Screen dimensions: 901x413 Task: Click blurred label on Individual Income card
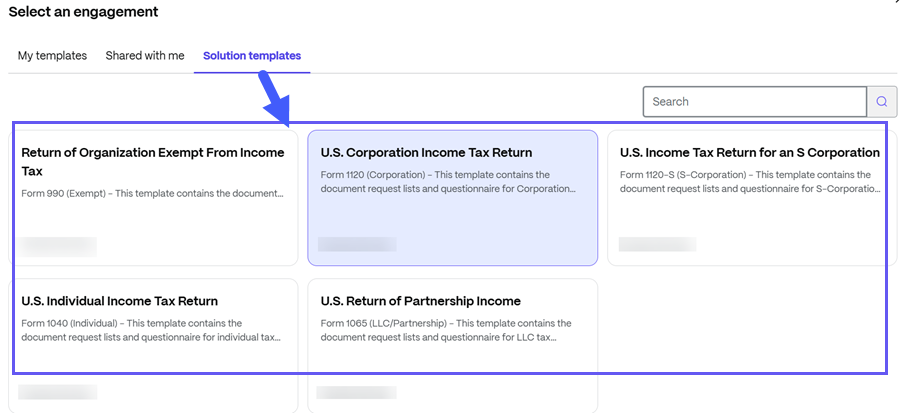(57, 392)
